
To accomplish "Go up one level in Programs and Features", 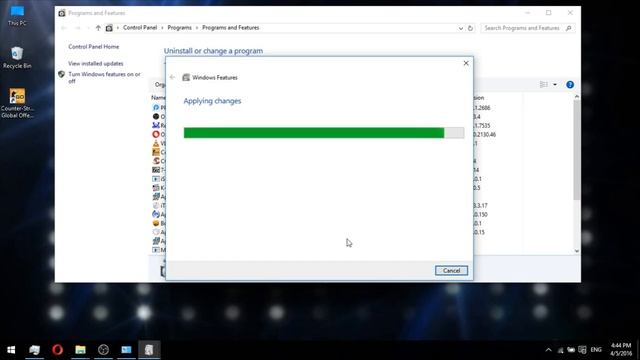I will click(x=98, y=28).
